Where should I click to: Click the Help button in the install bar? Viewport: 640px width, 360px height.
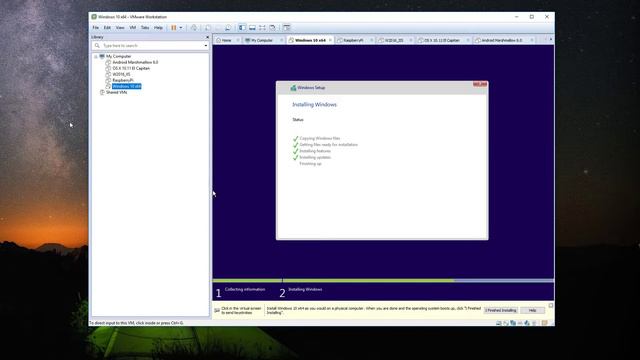(x=533, y=311)
